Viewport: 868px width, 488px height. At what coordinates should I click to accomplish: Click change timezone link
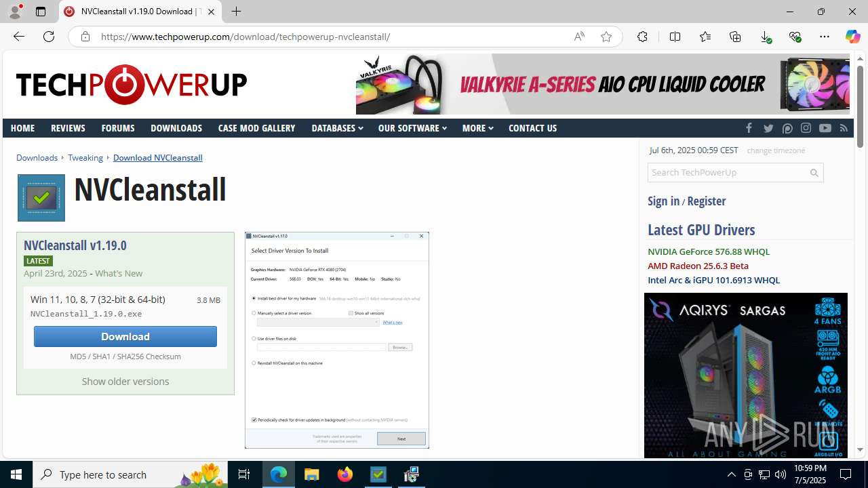point(776,150)
